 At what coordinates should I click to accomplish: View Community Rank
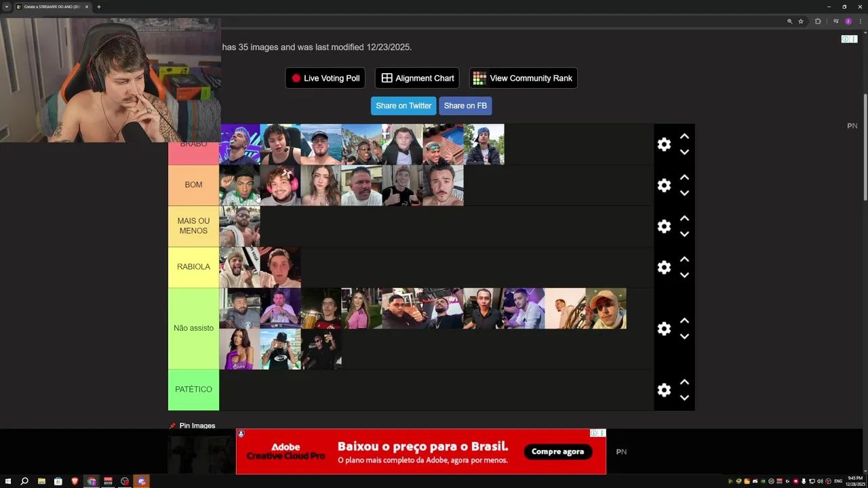523,78
